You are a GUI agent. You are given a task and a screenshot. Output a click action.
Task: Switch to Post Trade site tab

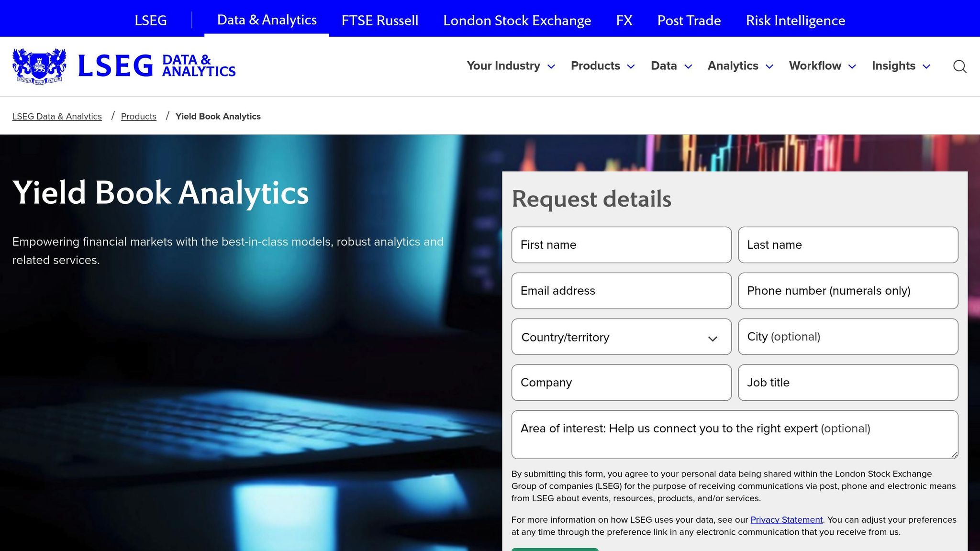point(689,20)
